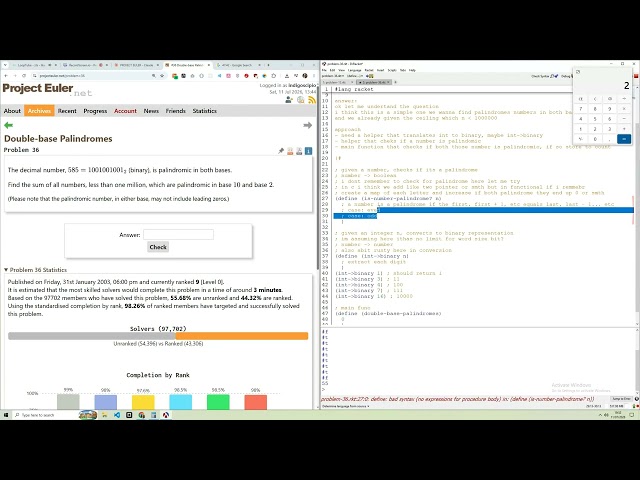The width and height of the screenshot is (640, 480).
Task: Switch to the Google Search browser tab
Action: click(x=238, y=65)
